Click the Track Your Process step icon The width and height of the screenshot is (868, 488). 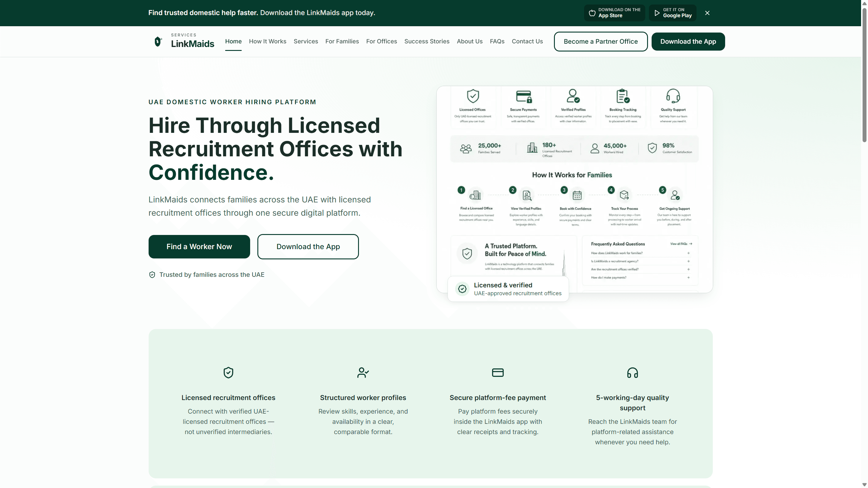pos(624,195)
